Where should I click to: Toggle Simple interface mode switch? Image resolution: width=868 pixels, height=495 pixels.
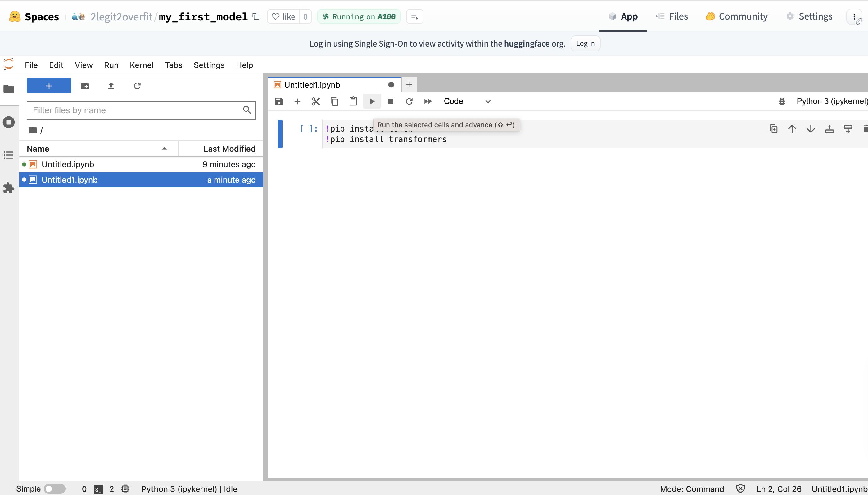tap(54, 489)
